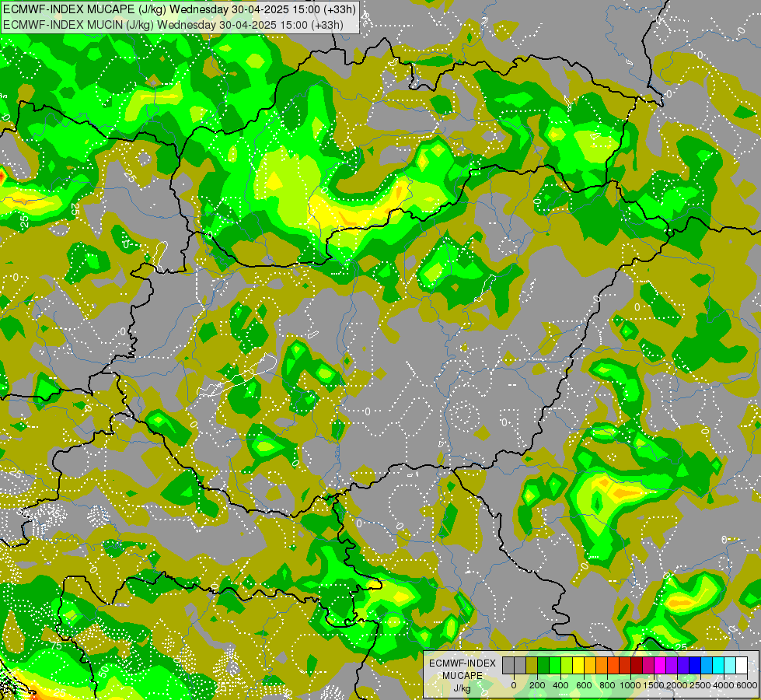Select the olive swatch in the legend
Image resolution: width=761 pixels, height=700 pixels.
click(x=532, y=665)
